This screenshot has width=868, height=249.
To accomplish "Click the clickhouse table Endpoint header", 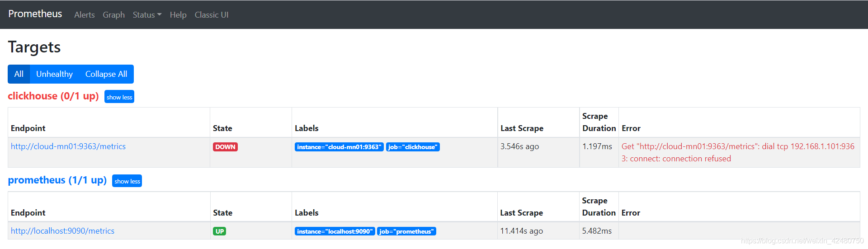I will [x=28, y=128].
